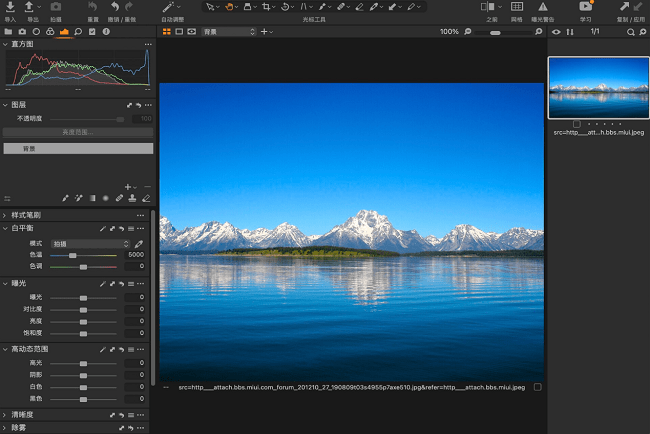Click the 曝光警告 warning triangle icon
The width and height of the screenshot is (650, 434).
pos(543,7)
